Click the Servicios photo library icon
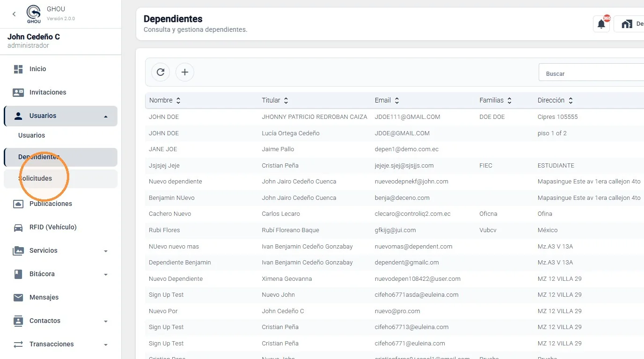Image resolution: width=644 pixels, height=359 pixels. click(x=18, y=251)
